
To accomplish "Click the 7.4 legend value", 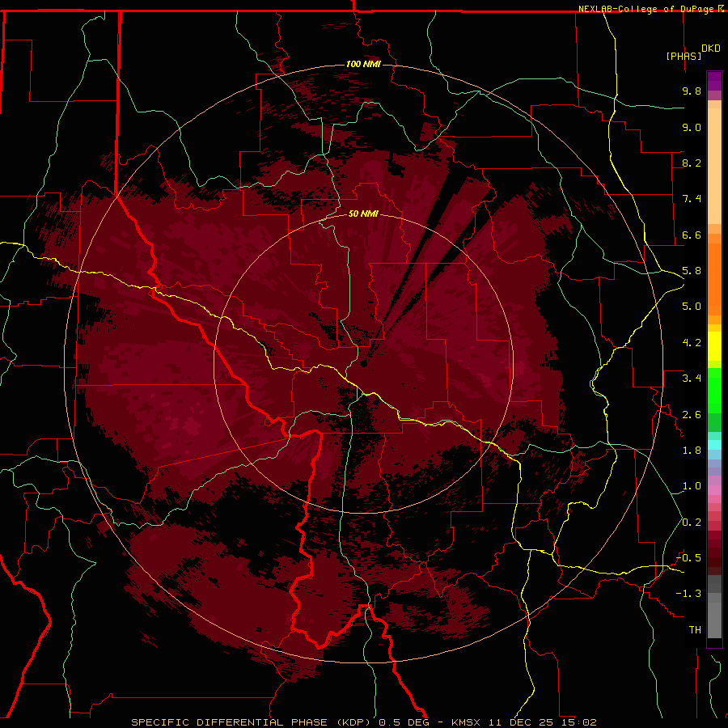I will (692, 199).
